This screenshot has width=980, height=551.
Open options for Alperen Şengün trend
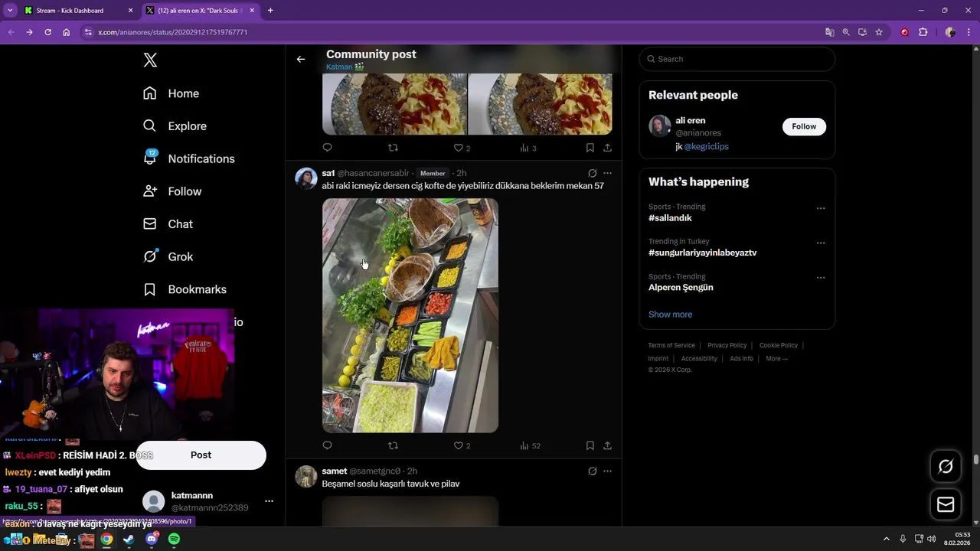click(x=821, y=278)
